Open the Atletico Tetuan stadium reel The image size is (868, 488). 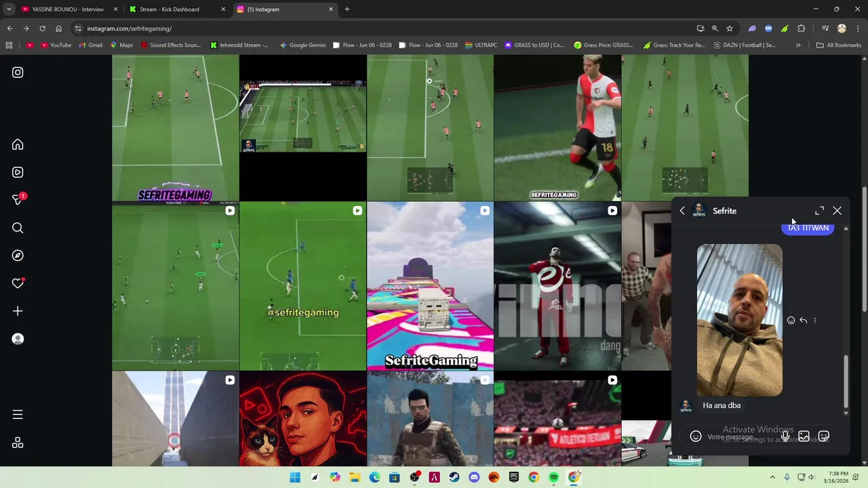557,419
